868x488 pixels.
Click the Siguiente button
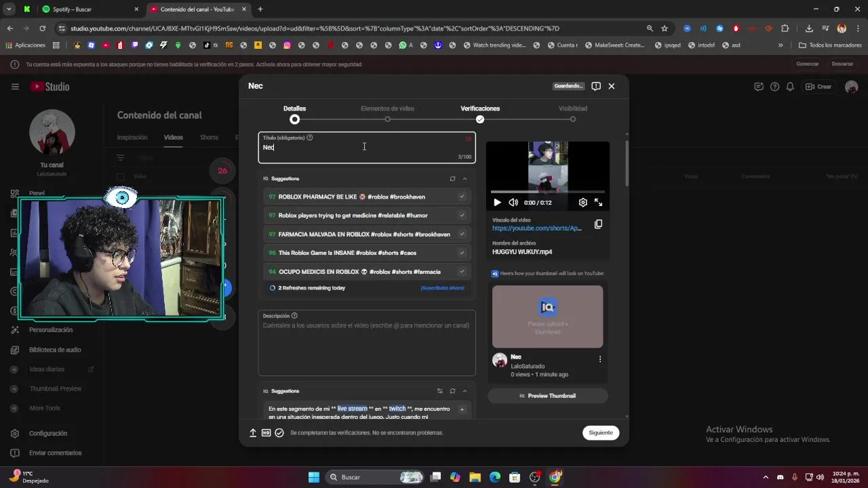[601, 433]
